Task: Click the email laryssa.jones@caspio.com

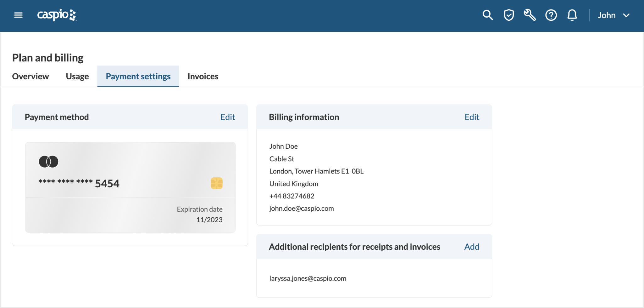Action: pos(308,278)
